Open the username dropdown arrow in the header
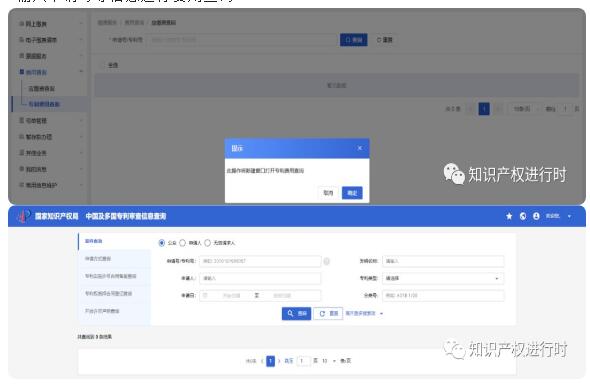Viewport: 590px width, 386px height. [569, 216]
